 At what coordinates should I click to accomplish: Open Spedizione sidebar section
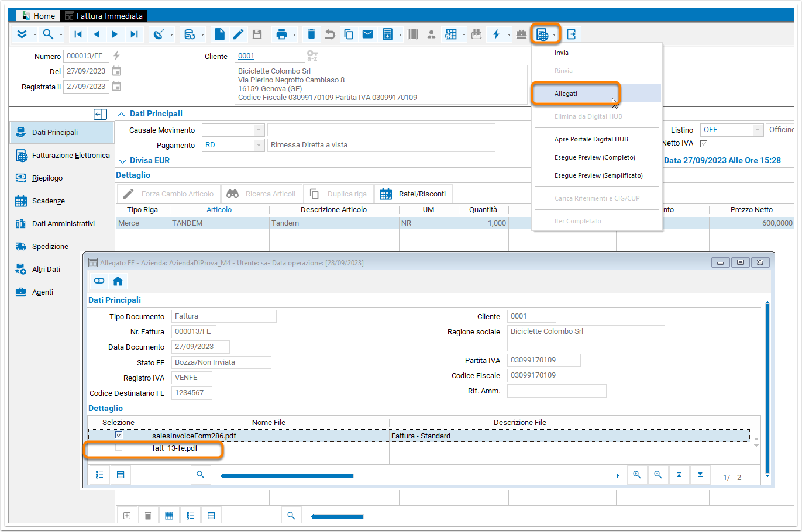pyautogui.click(x=62, y=247)
